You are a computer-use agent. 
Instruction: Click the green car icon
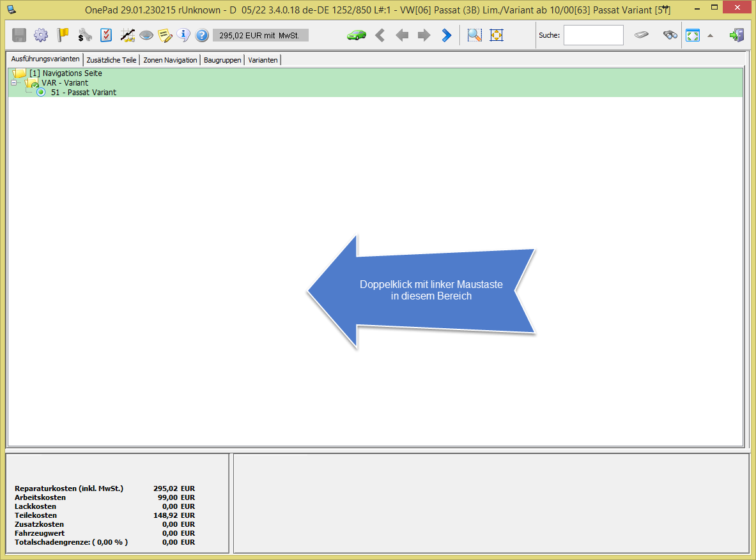[x=357, y=35]
